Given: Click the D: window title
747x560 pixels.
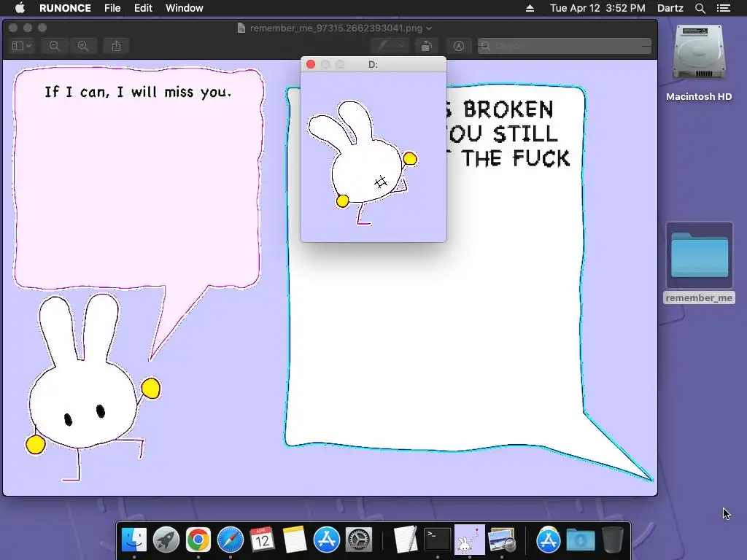Looking at the screenshot, I should [373, 64].
